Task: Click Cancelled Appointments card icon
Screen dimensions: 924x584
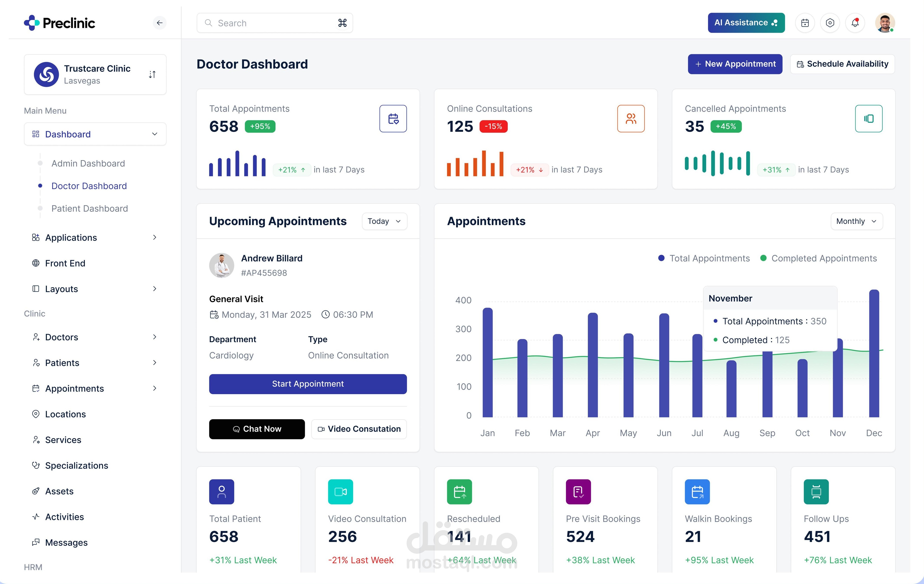Action: [869, 119]
